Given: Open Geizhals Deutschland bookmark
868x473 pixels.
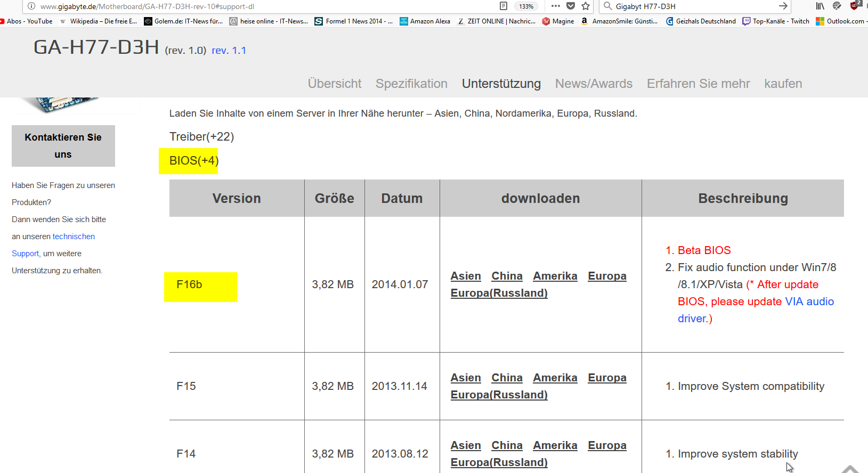Looking at the screenshot, I should pyautogui.click(x=701, y=21).
